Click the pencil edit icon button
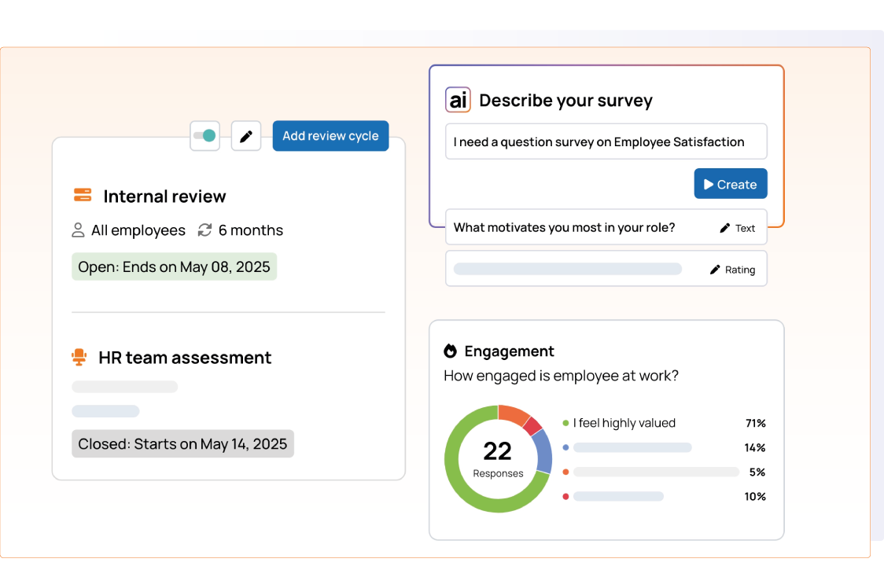The image size is (884, 588). pyautogui.click(x=246, y=136)
